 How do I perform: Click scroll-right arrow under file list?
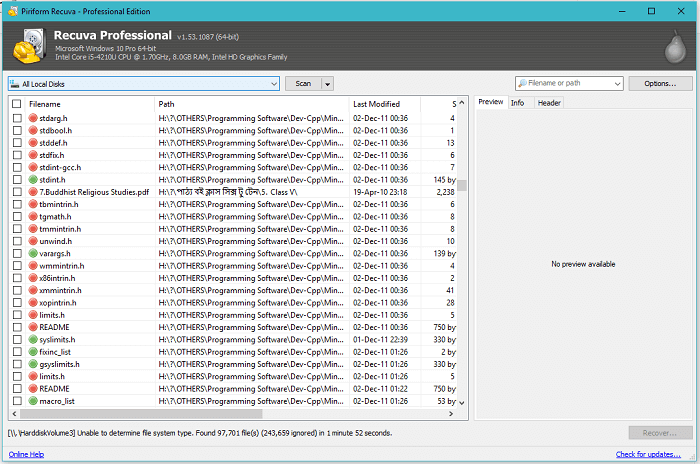[451, 414]
